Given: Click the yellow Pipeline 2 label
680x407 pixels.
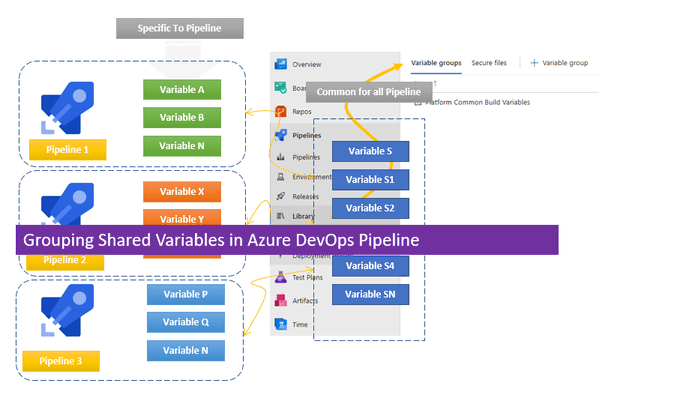Looking at the screenshot, I should click(65, 262).
